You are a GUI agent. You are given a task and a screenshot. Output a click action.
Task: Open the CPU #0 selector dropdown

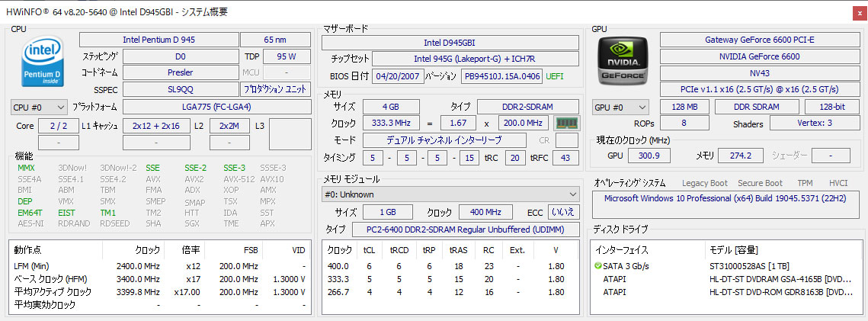tap(39, 107)
